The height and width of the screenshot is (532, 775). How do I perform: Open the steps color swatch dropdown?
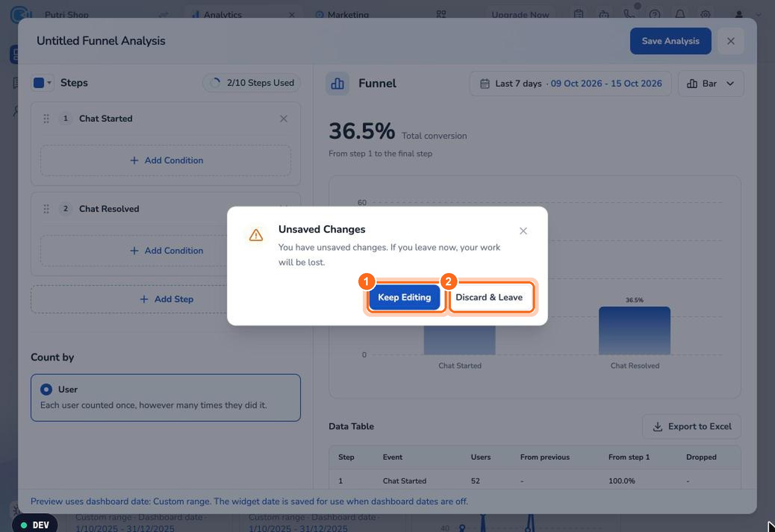(42, 83)
